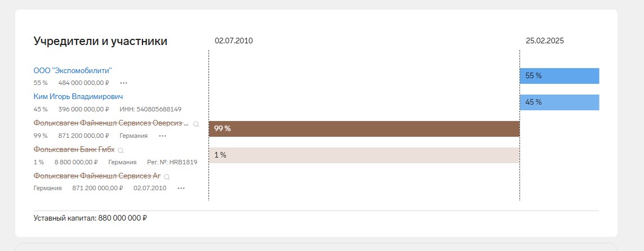Click search icon beside Фольксваген Файненшл Сервисез Оверсиз
Viewport: 644px width, 251px height.
196,124
